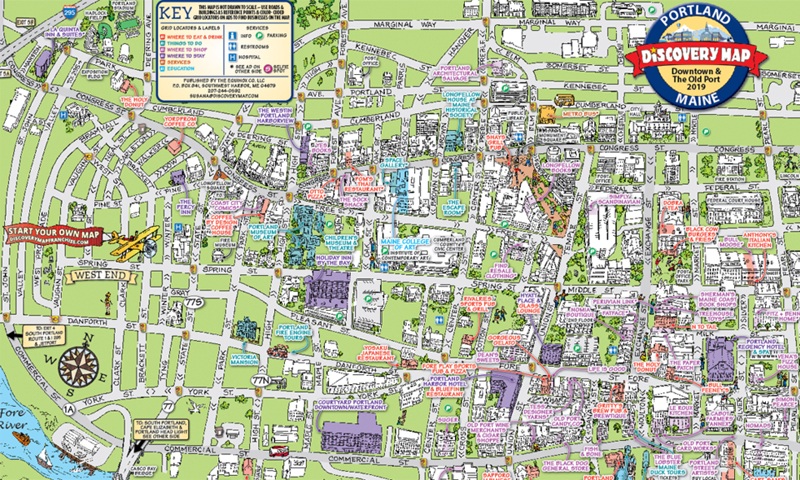Click the Courtyard Portland Downtown/Waterfront label

tap(351, 405)
